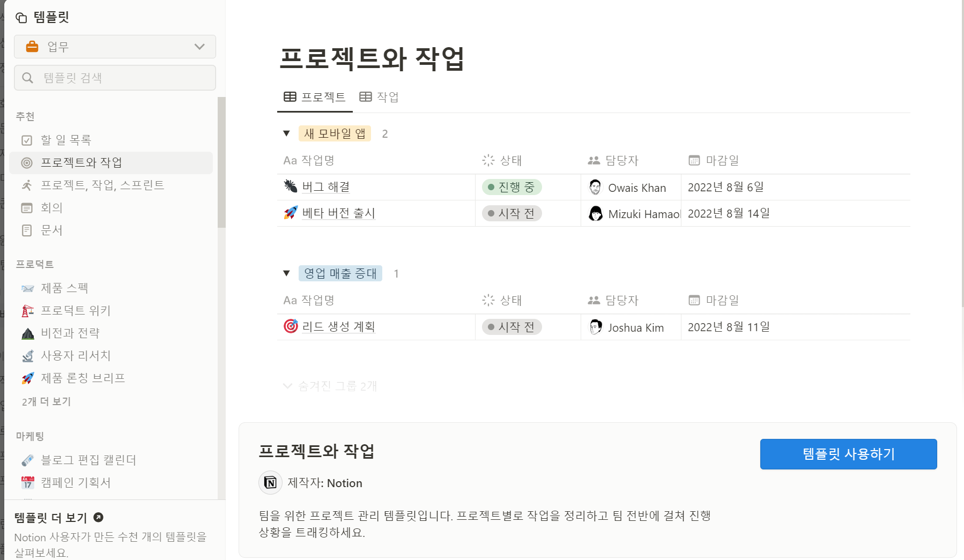Collapse the 영업 매출 증대 group
Screen dimensions: 964x560
click(x=287, y=273)
